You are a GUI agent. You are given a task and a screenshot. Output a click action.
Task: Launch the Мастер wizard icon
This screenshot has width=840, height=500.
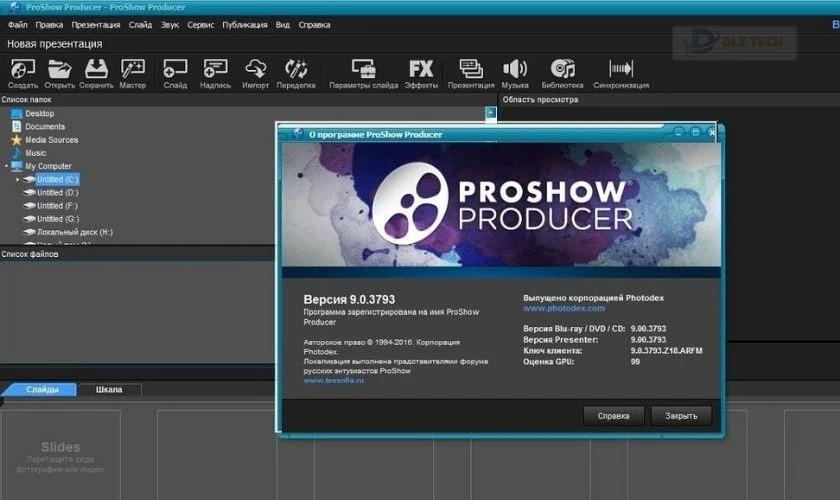[133, 73]
